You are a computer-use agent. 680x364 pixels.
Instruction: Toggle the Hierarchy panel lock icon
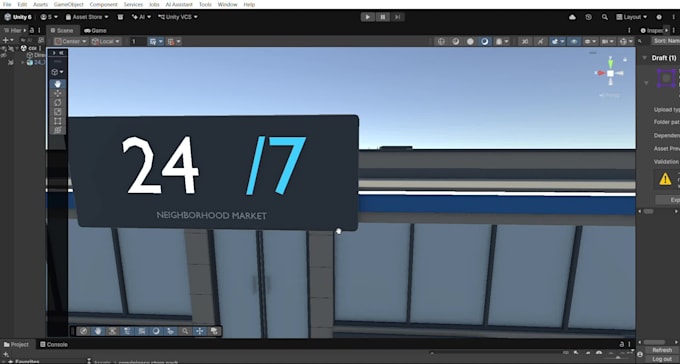32,30
